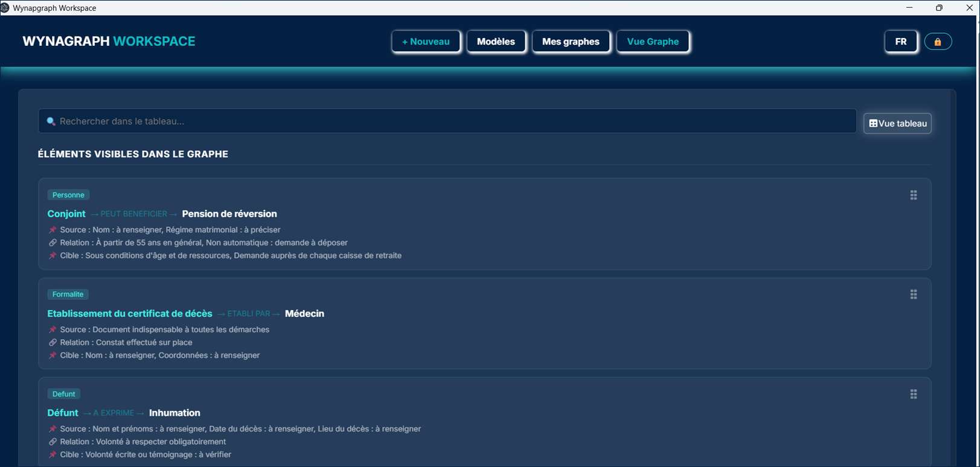This screenshot has height=467, width=980.
Task: Click the ÉLÉMENTS VISIBLES DANS LE GRAPHE heading
Action: coord(133,154)
